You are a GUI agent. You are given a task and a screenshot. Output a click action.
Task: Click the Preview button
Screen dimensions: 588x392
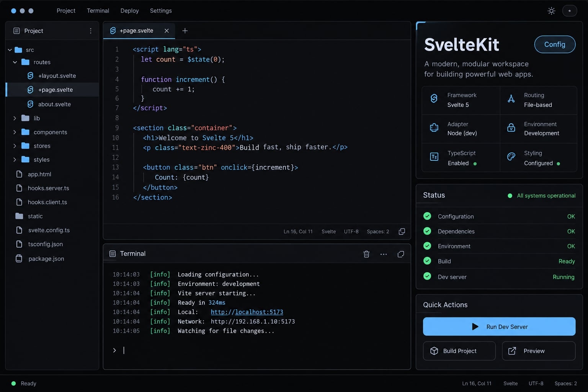coord(539,351)
